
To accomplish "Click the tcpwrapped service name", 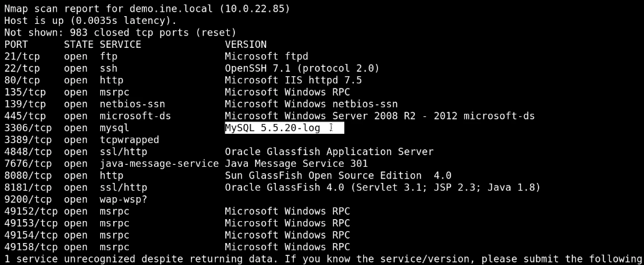I will click(x=129, y=140).
